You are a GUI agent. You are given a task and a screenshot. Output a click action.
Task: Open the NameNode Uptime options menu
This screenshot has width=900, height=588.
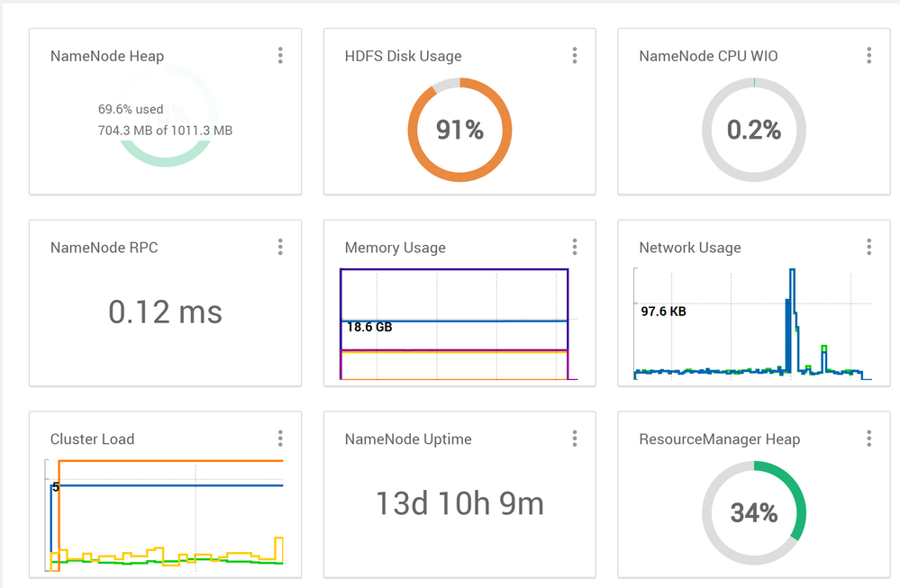click(x=575, y=439)
